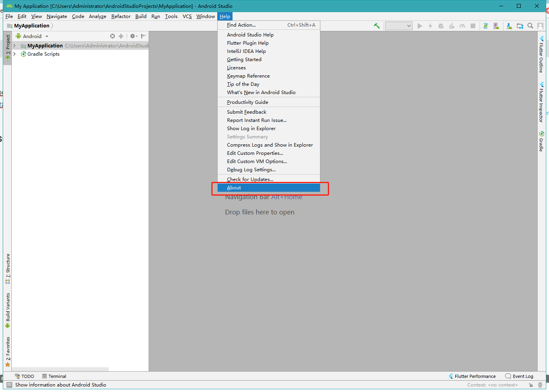Choose Show Log in Explorer
The image size is (549, 392).
269,129
